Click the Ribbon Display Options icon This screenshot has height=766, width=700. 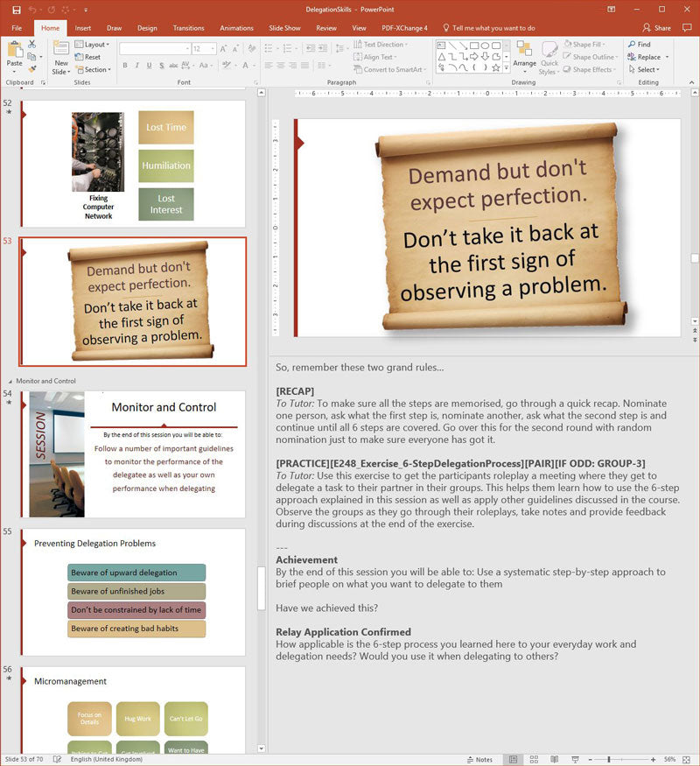click(x=611, y=10)
